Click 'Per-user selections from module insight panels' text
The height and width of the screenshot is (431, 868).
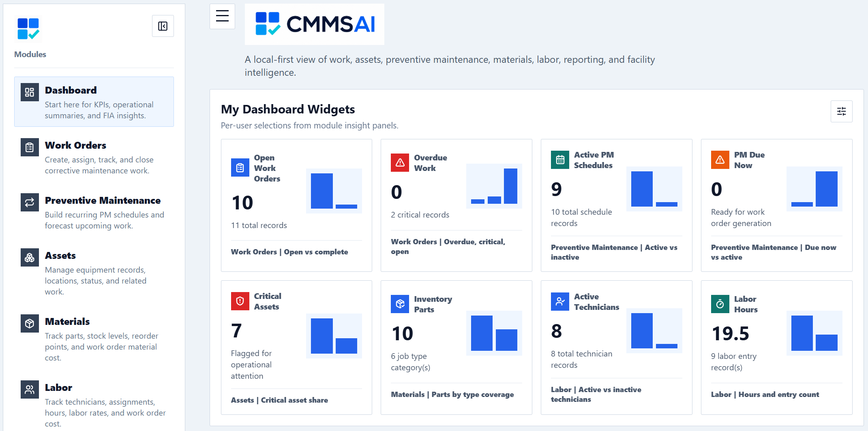(310, 126)
